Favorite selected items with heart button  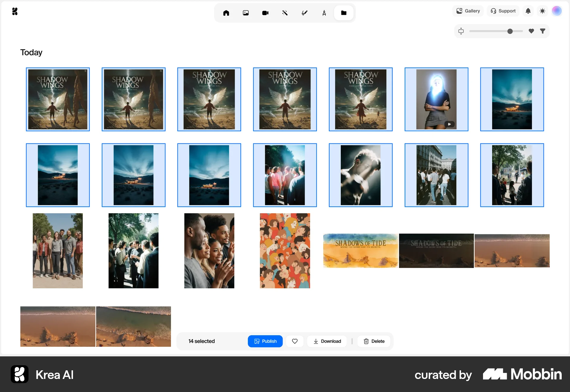[x=295, y=341]
